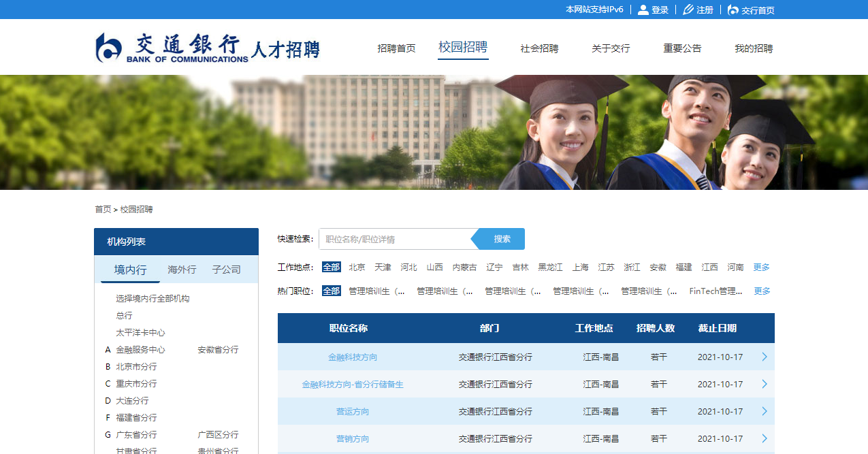
Task: Filter jobs by 北京 location
Action: click(x=356, y=267)
